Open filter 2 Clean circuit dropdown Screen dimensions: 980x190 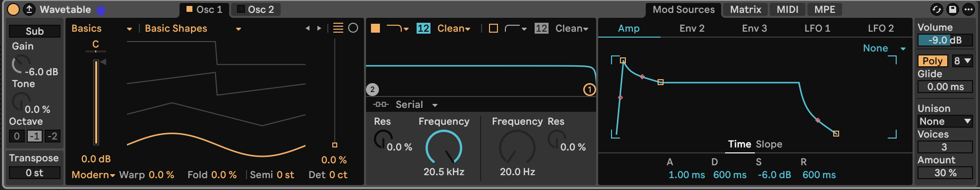[x=571, y=29]
